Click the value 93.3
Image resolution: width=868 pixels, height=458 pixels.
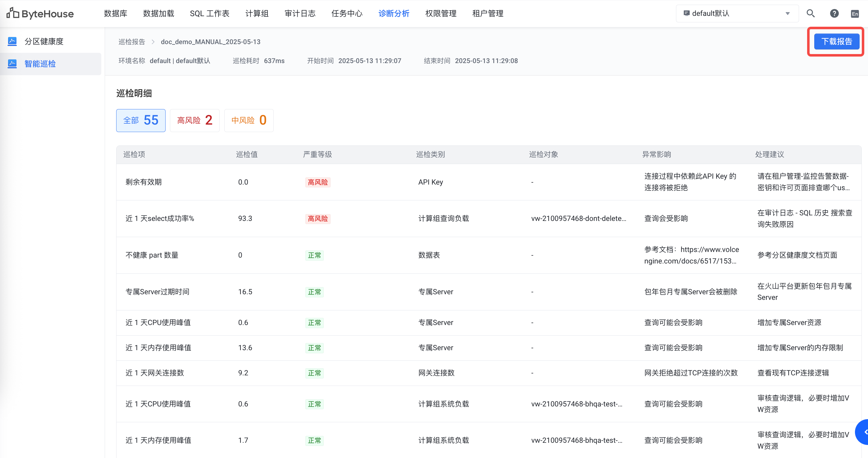pyautogui.click(x=245, y=218)
